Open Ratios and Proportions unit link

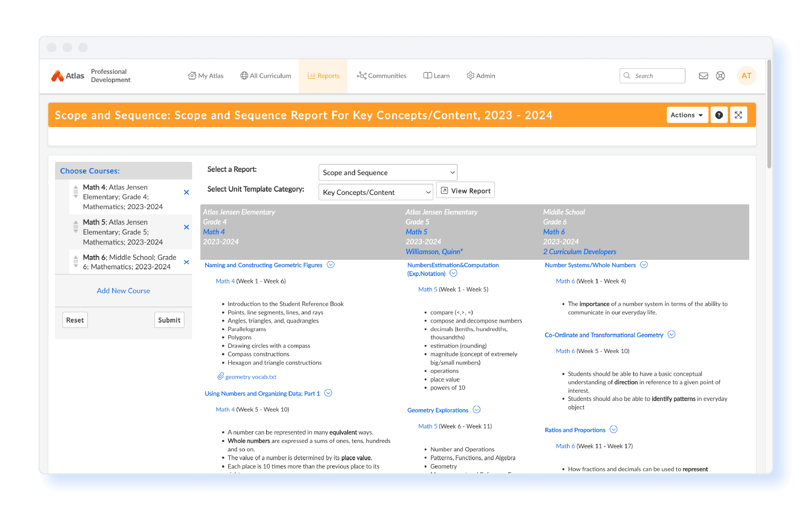[575, 430]
